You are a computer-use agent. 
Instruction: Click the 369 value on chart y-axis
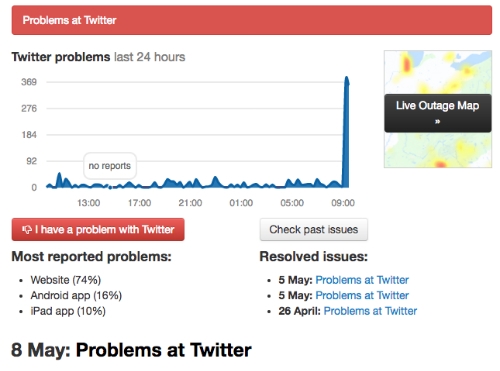[x=29, y=82]
